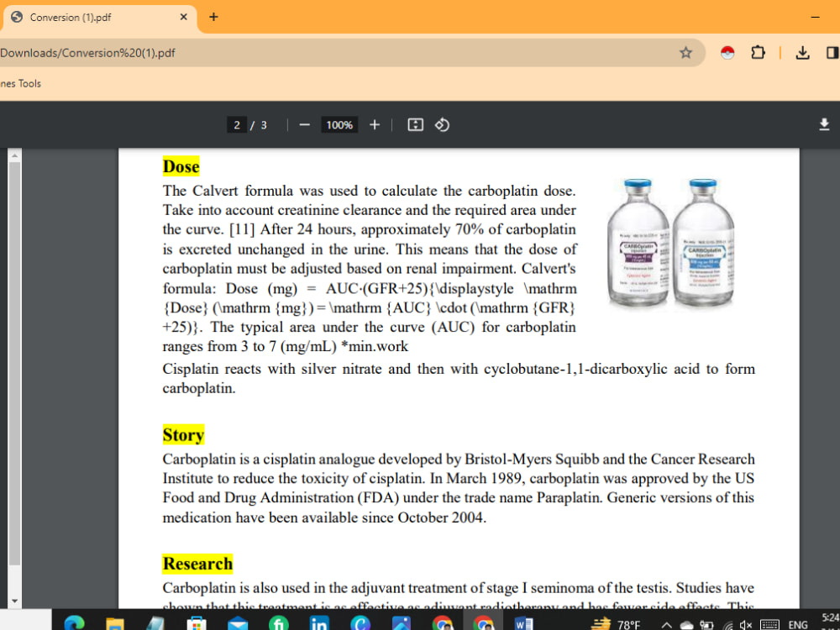Open a new browser tab
840x630 pixels.
213,17
